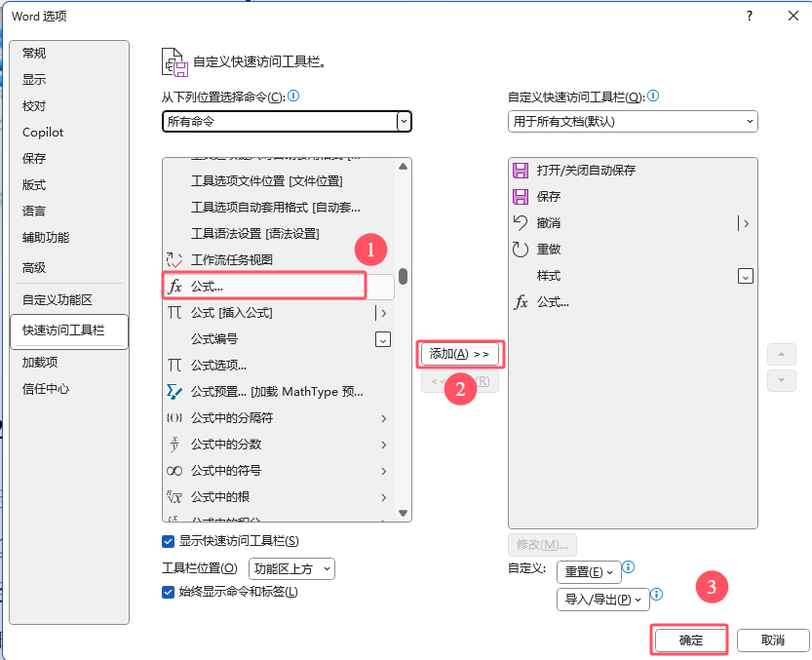Click the pi icon next to 公式 [插入公式]
812x660 pixels.
click(x=174, y=312)
